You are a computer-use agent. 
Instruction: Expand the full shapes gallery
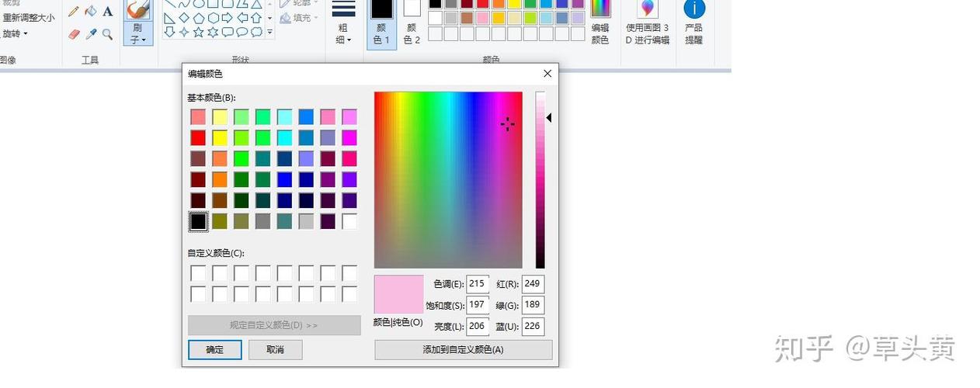pyautogui.click(x=270, y=32)
